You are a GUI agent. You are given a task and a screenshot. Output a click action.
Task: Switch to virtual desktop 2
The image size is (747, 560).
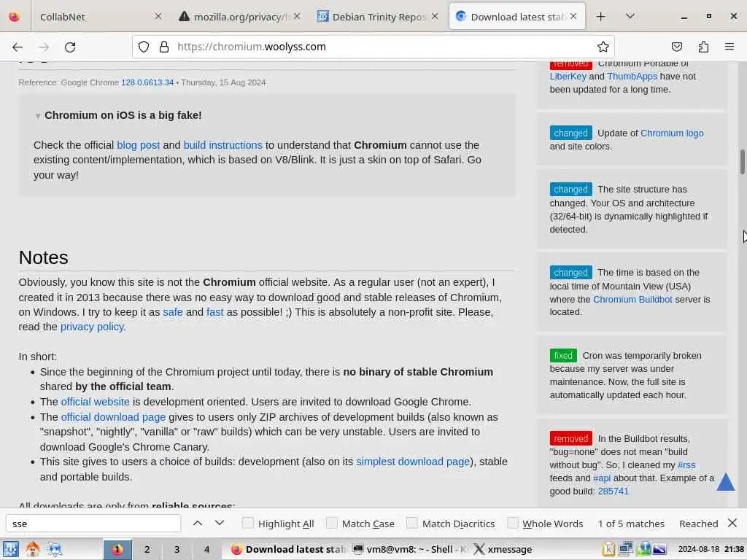click(147, 549)
